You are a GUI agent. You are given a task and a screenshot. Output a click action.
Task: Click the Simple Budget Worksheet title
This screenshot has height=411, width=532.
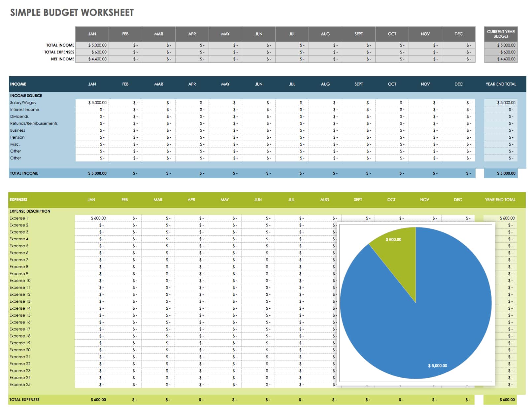click(x=72, y=13)
